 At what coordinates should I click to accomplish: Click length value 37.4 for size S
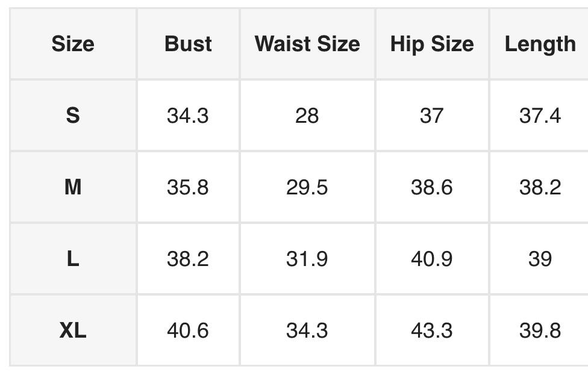(x=540, y=115)
